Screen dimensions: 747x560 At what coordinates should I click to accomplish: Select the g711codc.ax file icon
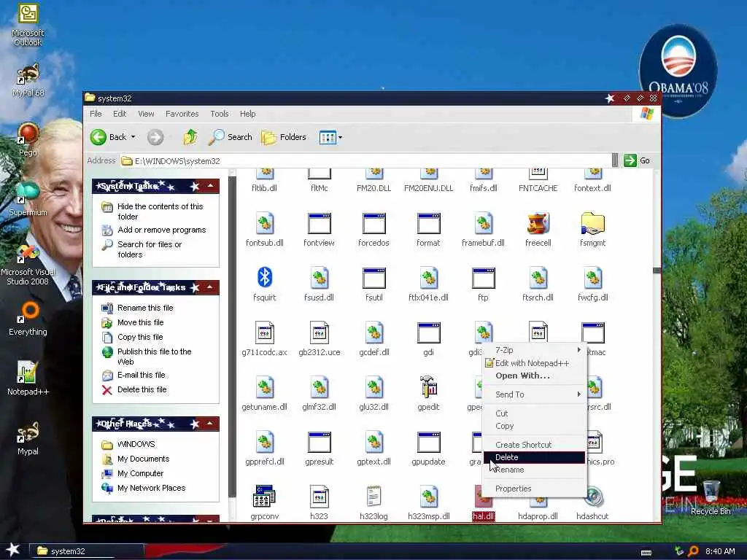point(264,332)
